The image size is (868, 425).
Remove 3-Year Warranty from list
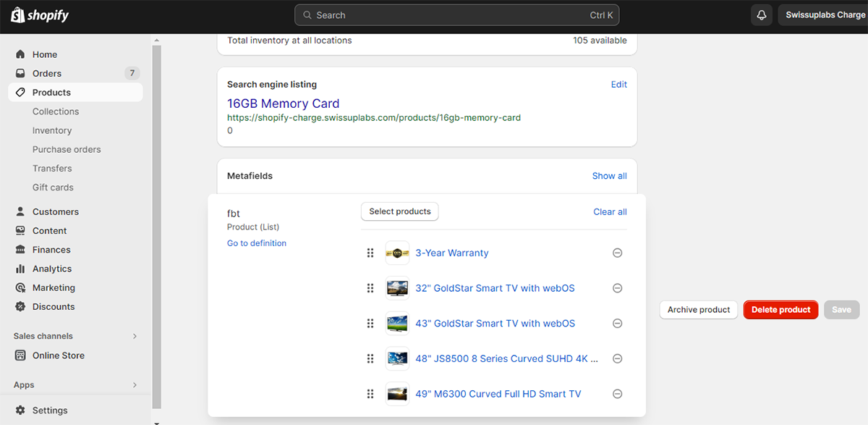[x=618, y=253]
